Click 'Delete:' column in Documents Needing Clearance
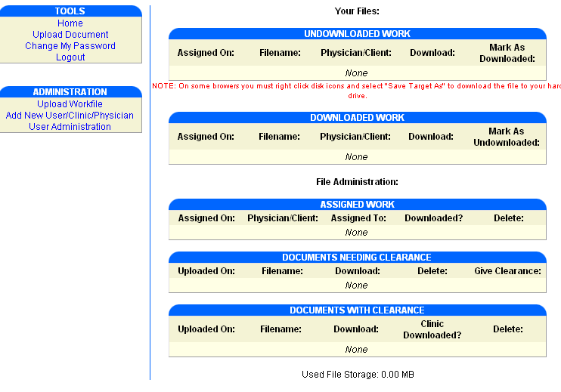Screen dimensions: 561x392 [432, 271]
